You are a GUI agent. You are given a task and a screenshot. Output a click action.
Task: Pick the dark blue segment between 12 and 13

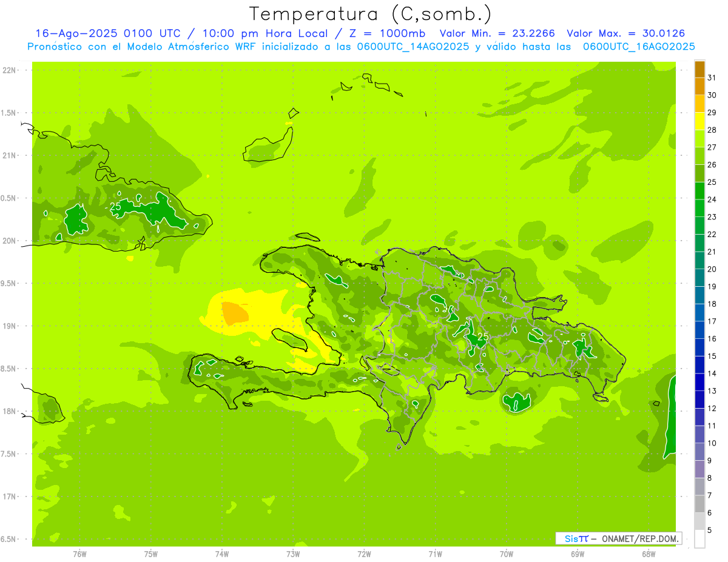(699, 400)
